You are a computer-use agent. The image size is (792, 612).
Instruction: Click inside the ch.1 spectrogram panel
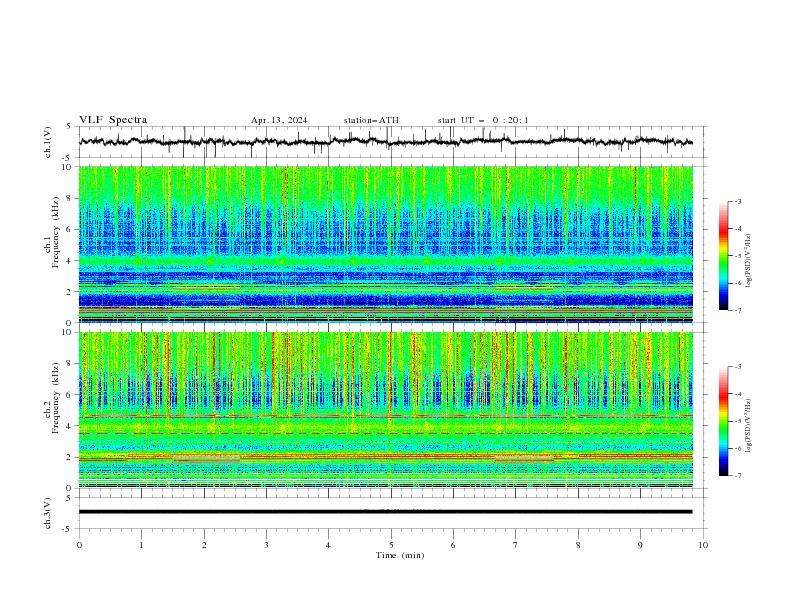pos(386,244)
